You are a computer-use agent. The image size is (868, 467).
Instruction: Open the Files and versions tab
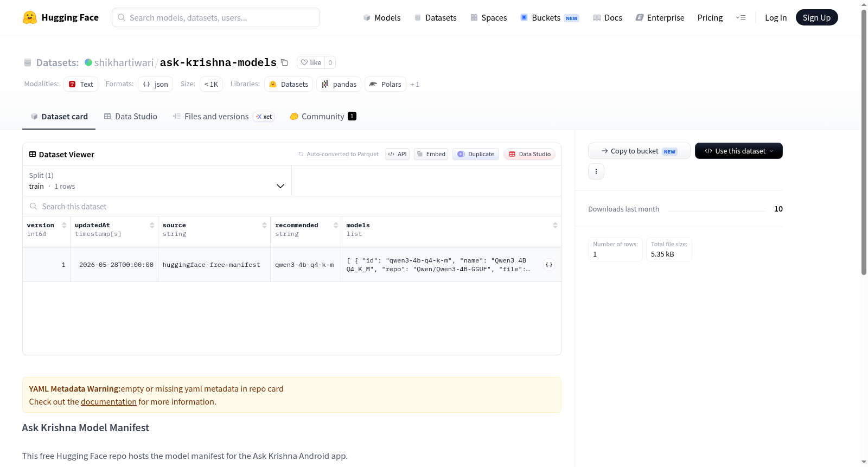tap(224, 116)
